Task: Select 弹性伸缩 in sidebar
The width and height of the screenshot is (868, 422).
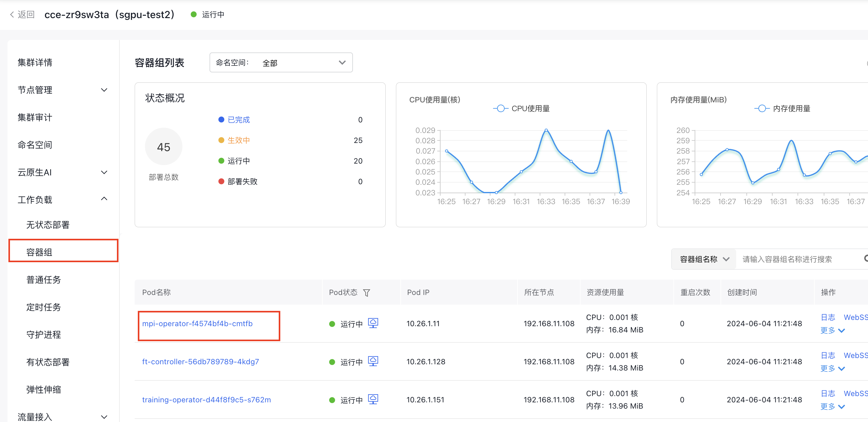Action: 43,390
